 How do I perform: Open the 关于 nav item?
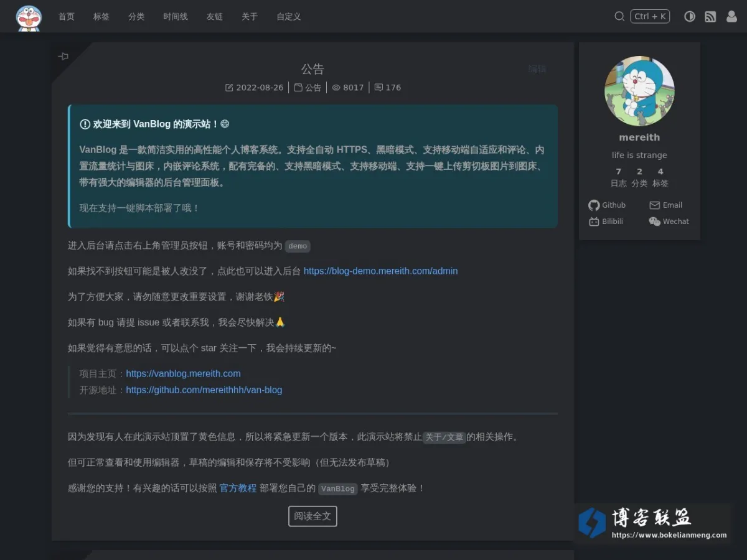pyautogui.click(x=250, y=17)
